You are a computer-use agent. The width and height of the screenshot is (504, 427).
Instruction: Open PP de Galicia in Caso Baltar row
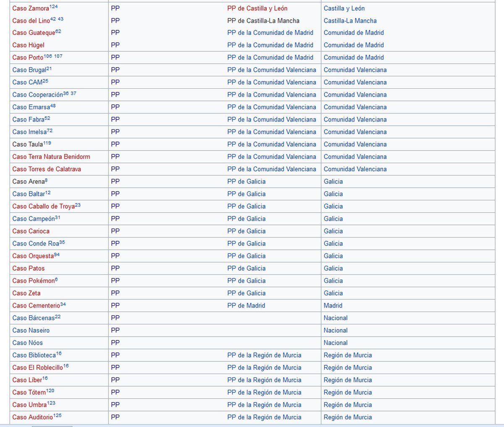246,194
